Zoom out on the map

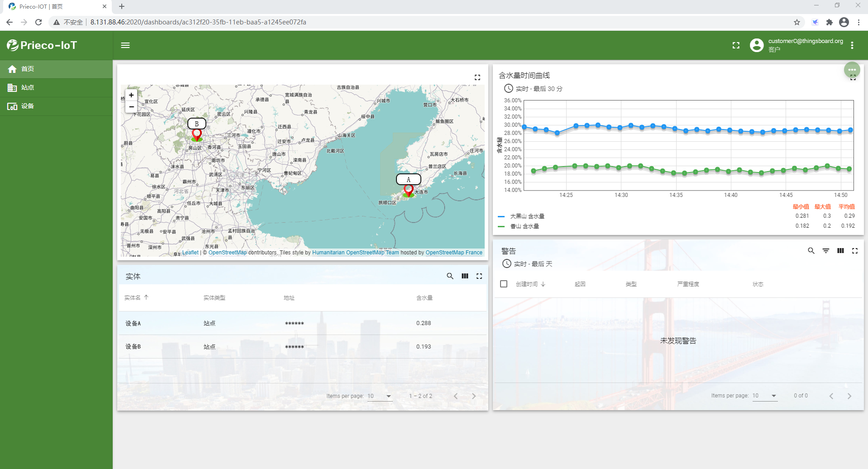coord(131,107)
